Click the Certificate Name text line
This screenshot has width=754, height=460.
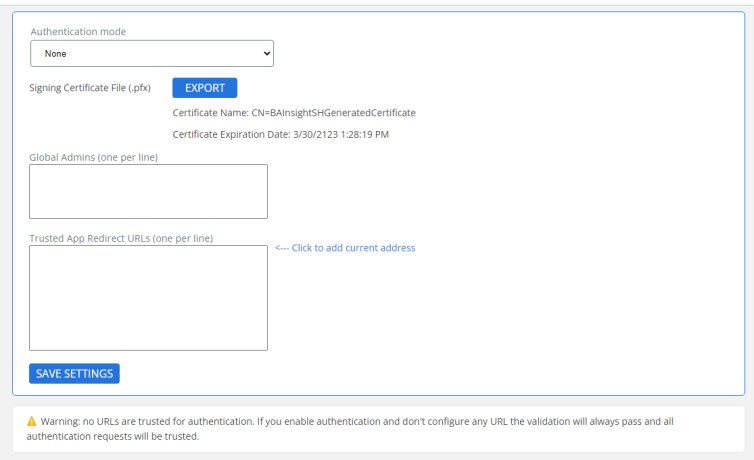pyautogui.click(x=293, y=113)
